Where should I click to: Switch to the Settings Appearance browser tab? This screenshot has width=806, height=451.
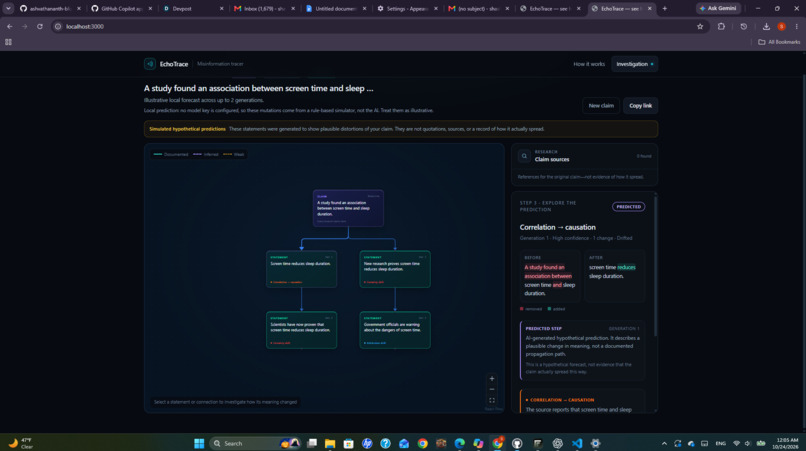pos(408,9)
